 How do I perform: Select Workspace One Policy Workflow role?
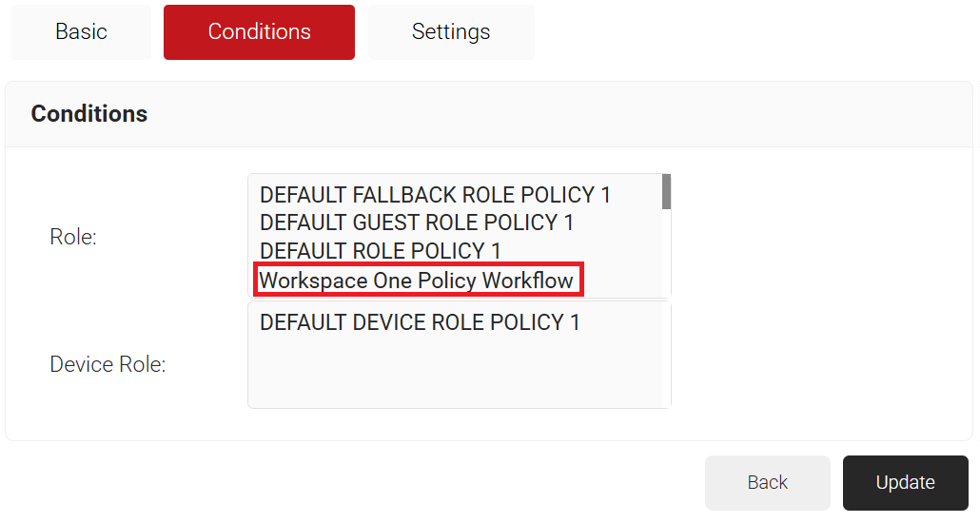click(x=417, y=281)
